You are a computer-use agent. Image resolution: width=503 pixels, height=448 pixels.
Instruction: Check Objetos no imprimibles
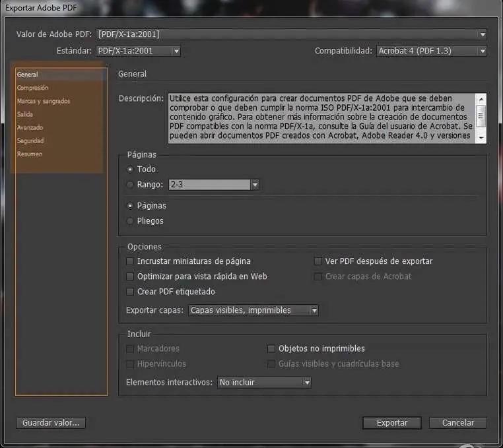tap(271, 348)
